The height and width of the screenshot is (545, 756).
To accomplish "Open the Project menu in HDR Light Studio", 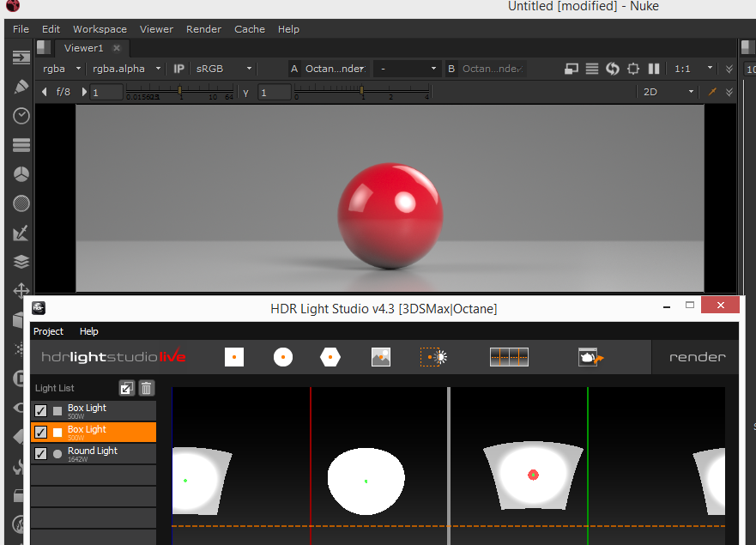I will pyautogui.click(x=48, y=331).
